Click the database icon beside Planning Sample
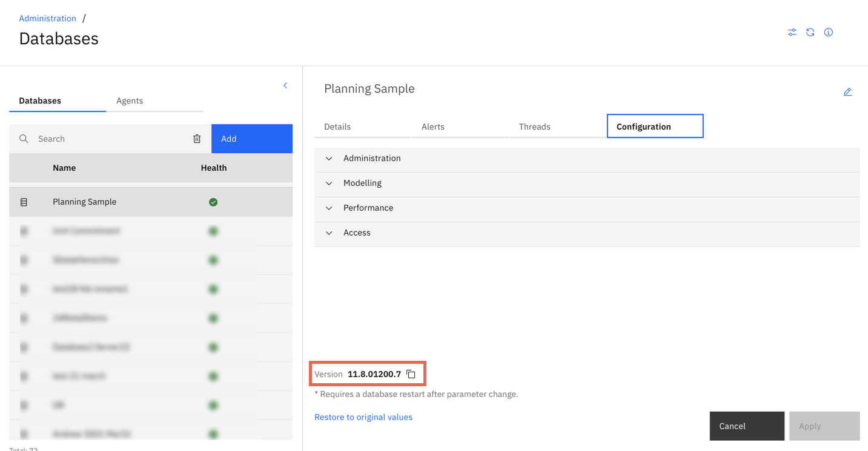Viewport: 868px width, 451px height. pos(25,202)
